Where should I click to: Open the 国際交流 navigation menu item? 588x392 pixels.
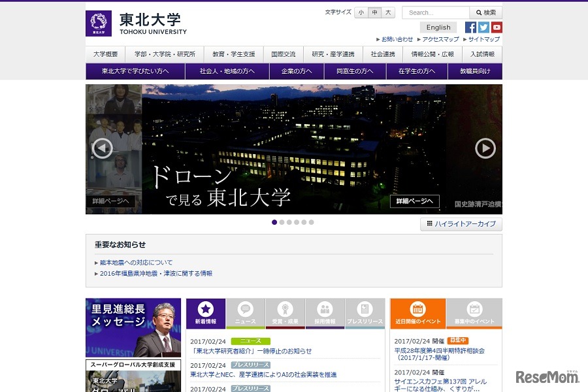(x=283, y=54)
